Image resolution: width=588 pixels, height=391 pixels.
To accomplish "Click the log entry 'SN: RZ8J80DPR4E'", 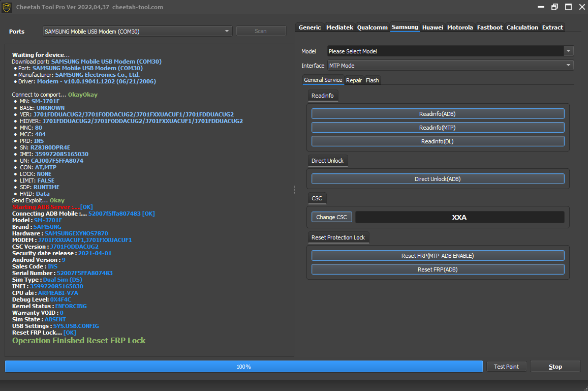I will coord(45,147).
